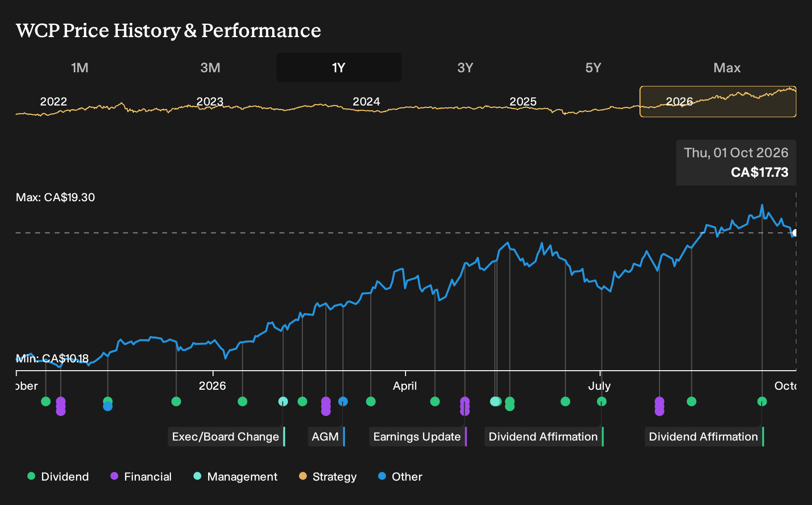Toggle the Dividend legend filter
Screen dimensions: 812x505
coord(58,477)
